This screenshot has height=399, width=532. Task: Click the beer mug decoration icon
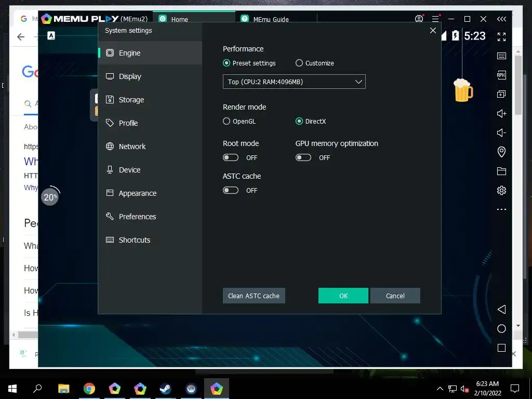[463, 90]
